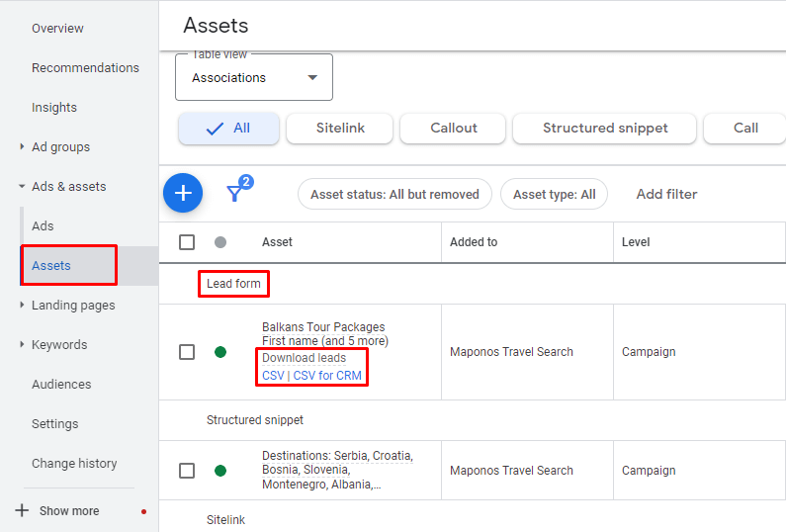
Task: Download leads via CSV link
Action: pos(273,376)
